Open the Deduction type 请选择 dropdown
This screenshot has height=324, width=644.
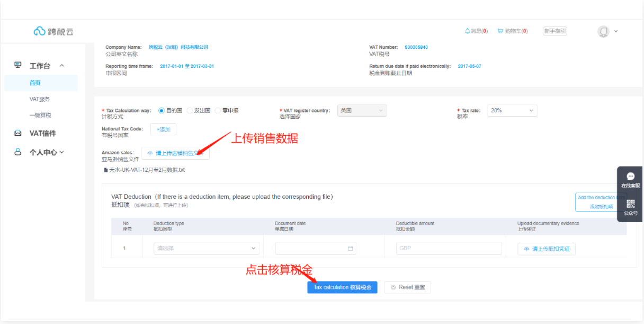click(207, 248)
